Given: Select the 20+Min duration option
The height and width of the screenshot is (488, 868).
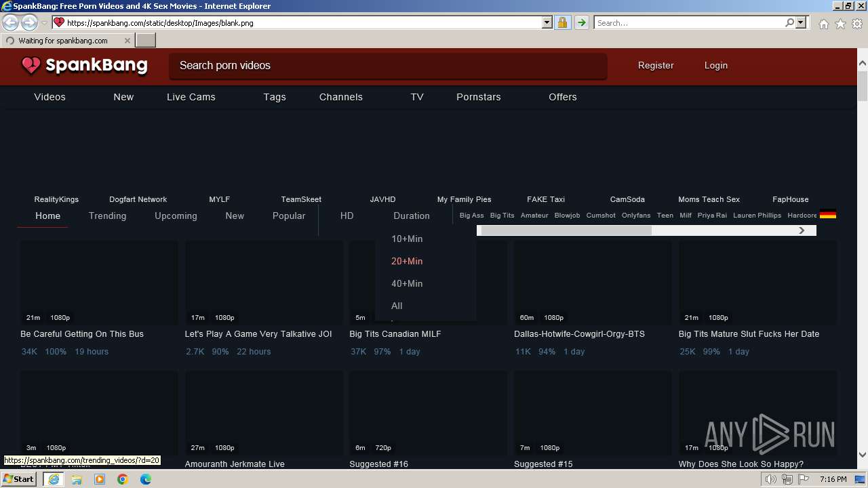Looking at the screenshot, I should click(407, 261).
